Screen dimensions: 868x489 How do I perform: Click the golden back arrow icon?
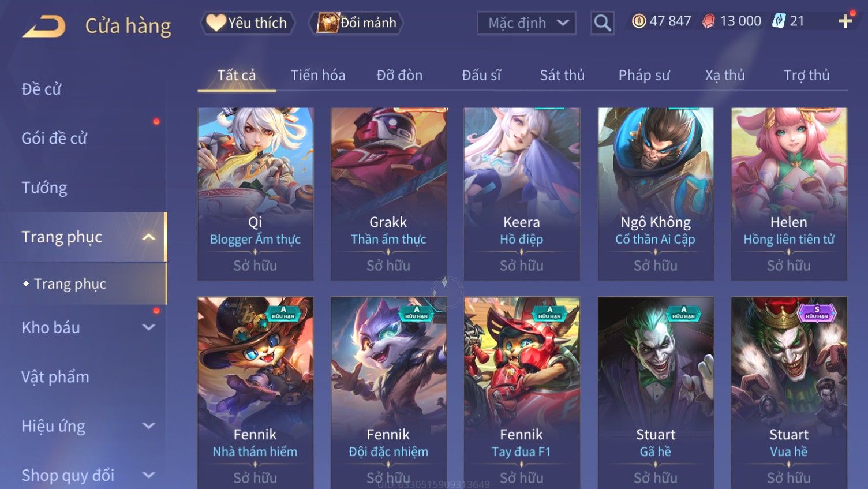click(x=44, y=27)
